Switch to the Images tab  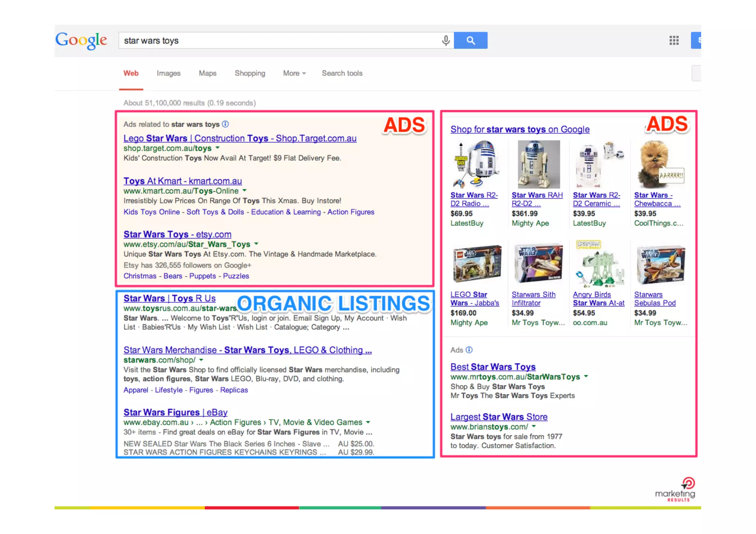click(x=169, y=73)
